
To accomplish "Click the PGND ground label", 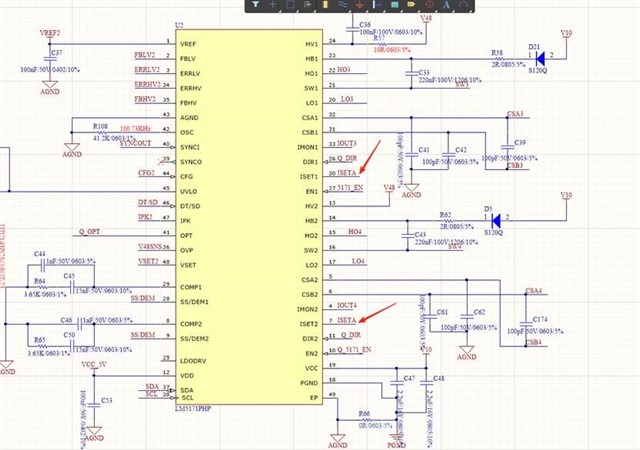I will pos(396,446).
